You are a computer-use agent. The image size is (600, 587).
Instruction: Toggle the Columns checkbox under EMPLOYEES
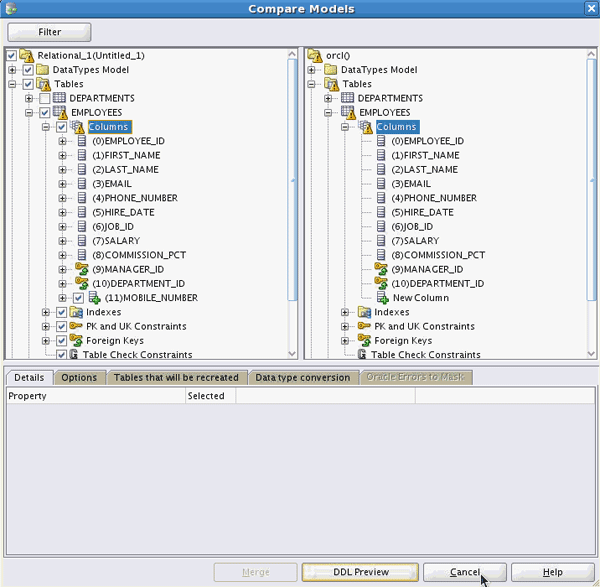click(x=62, y=127)
